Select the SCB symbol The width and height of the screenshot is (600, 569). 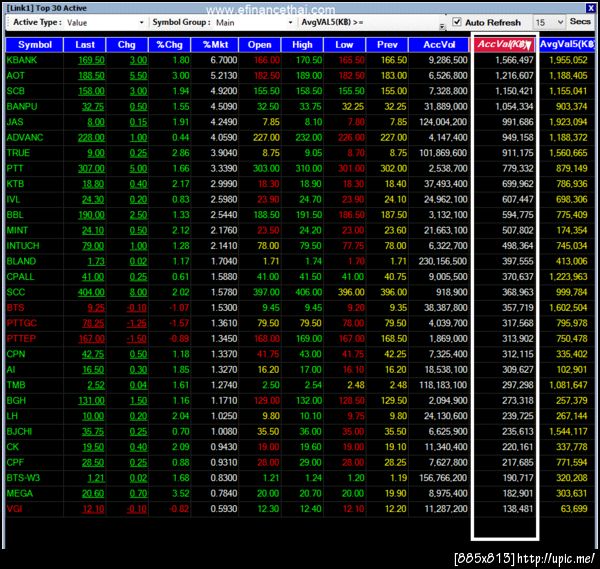click(x=15, y=91)
